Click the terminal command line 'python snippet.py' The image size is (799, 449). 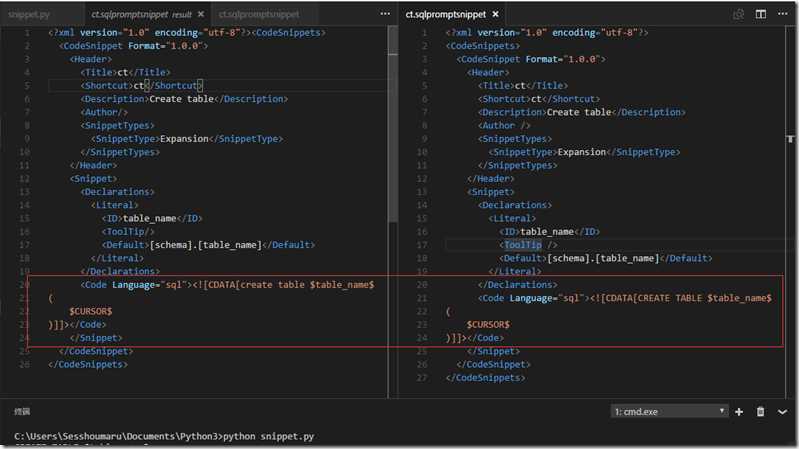tap(269, 436)
